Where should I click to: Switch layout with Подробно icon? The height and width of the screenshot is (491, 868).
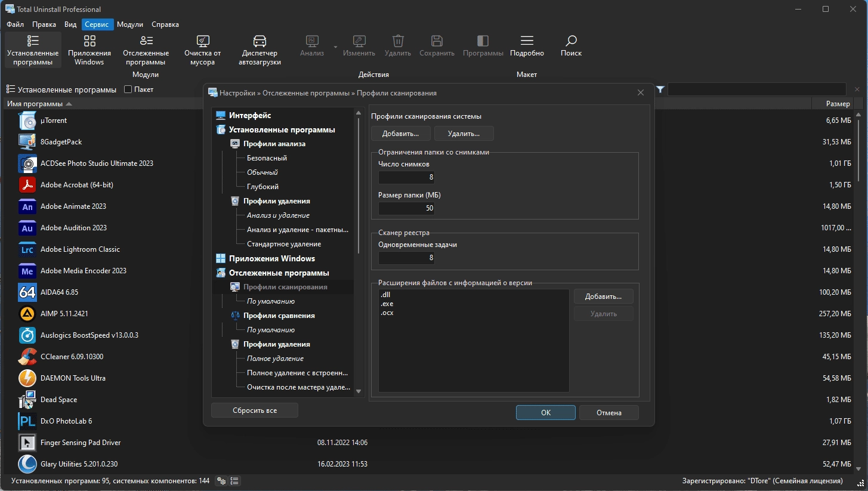[x=527, y=41]
